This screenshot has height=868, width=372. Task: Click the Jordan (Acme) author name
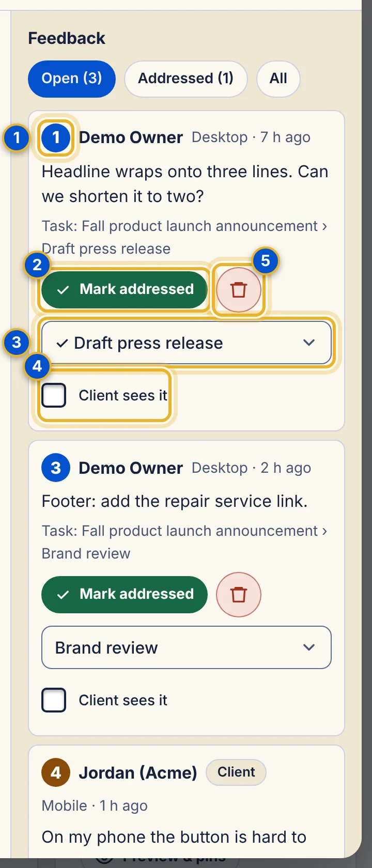138,773
